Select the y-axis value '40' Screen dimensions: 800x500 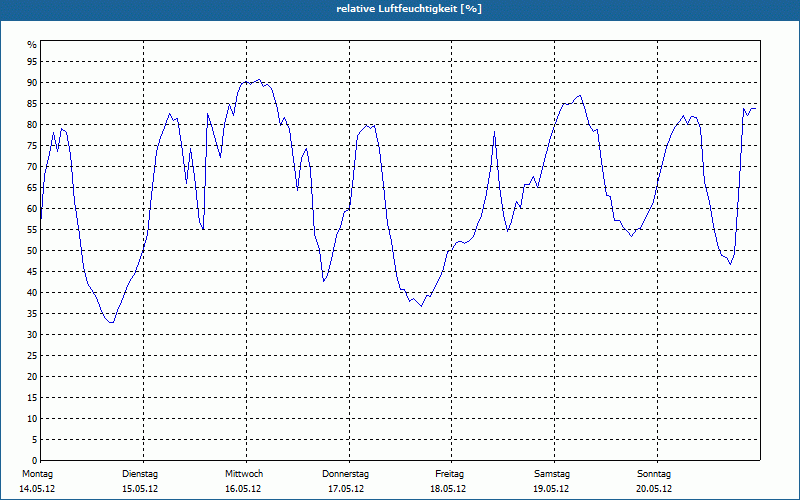[32, 292]
